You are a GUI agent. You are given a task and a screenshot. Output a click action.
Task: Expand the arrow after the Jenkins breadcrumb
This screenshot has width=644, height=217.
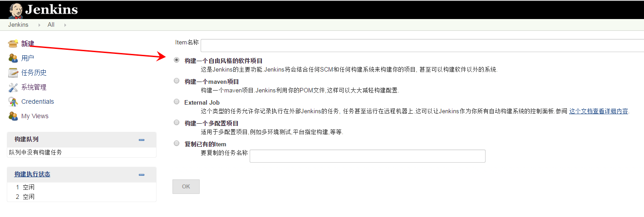pyautogui.click(x=39, y=25)
